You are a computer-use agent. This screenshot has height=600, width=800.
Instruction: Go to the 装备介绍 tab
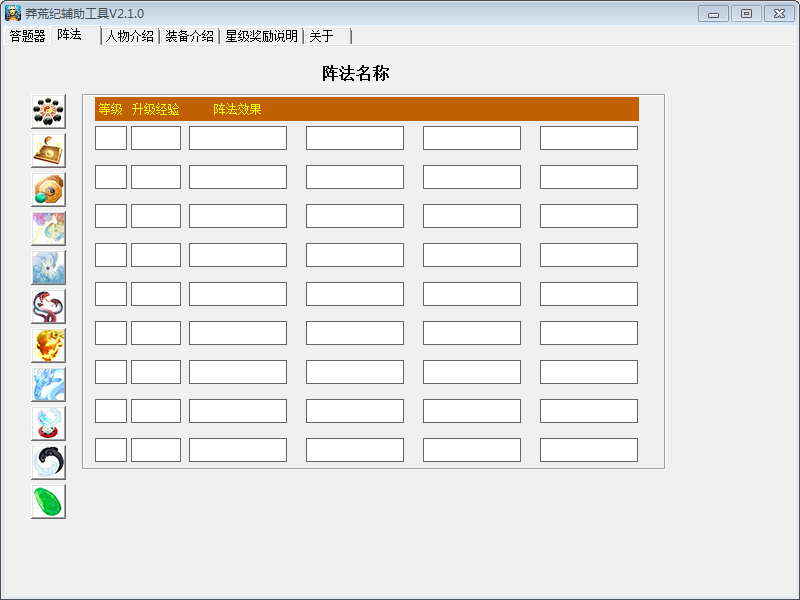coord(189,36)
